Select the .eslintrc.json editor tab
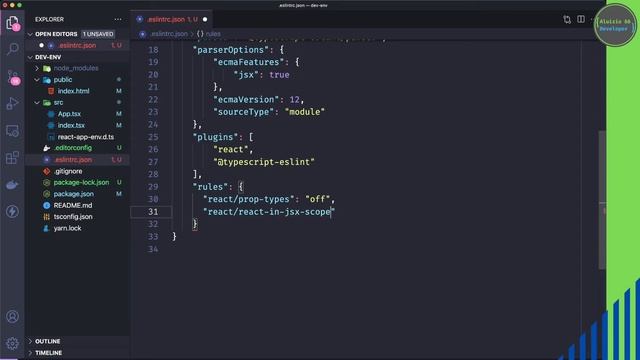 [x=172, y=19]
